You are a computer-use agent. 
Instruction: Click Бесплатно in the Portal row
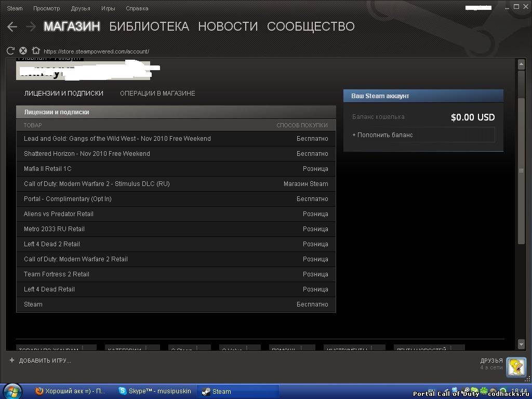[x=312, y=199]
